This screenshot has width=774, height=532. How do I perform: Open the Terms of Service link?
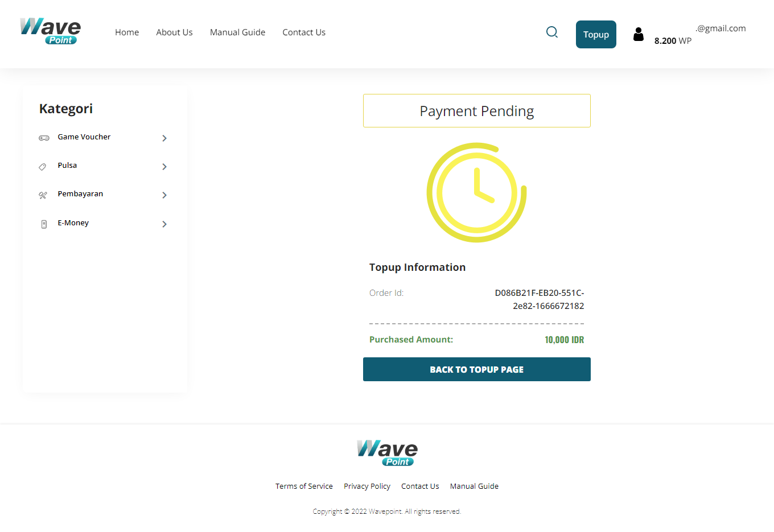point(304,486)
